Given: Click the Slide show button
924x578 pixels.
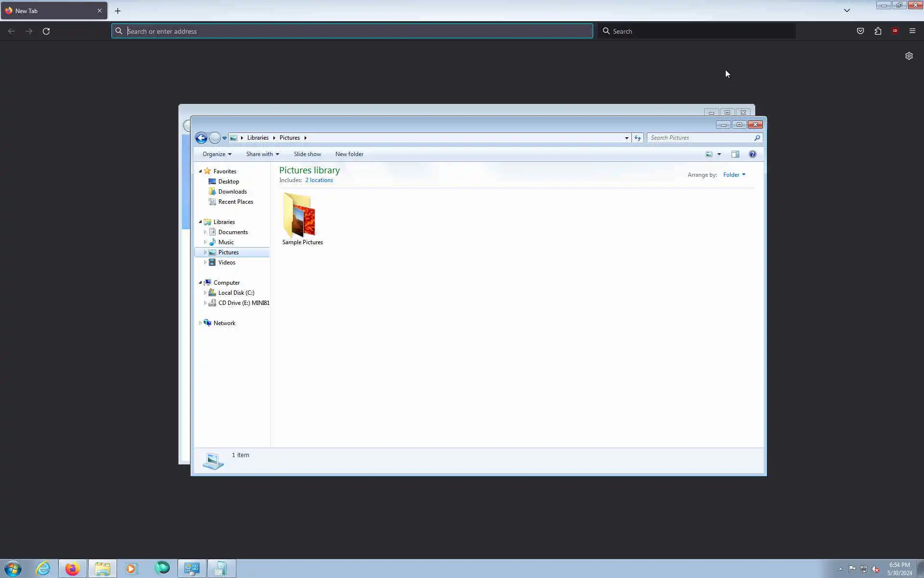Looking at the screenshot, I should point(307,154).
